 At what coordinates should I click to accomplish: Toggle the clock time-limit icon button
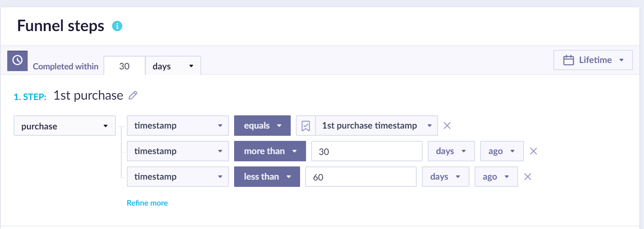point(17,60)
